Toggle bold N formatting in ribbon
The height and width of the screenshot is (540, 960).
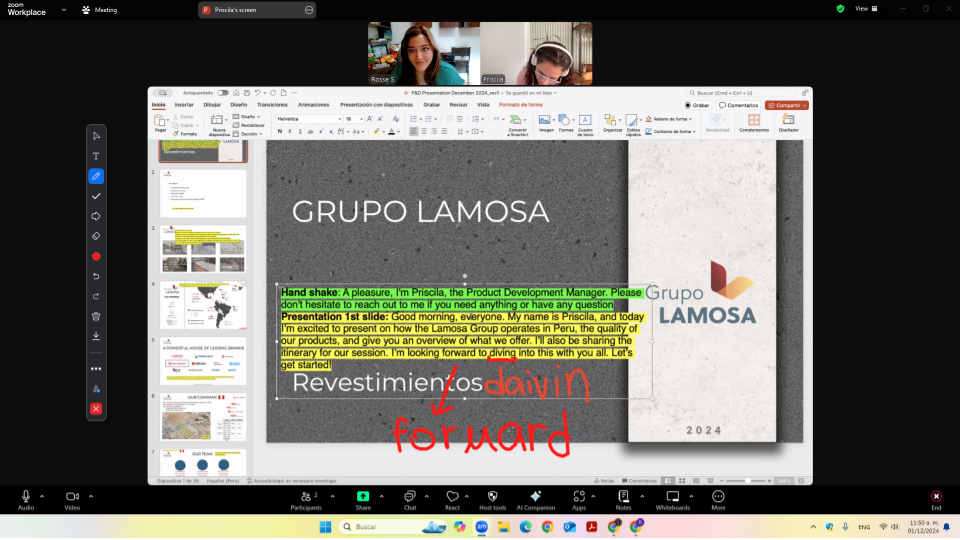point(280,132)
